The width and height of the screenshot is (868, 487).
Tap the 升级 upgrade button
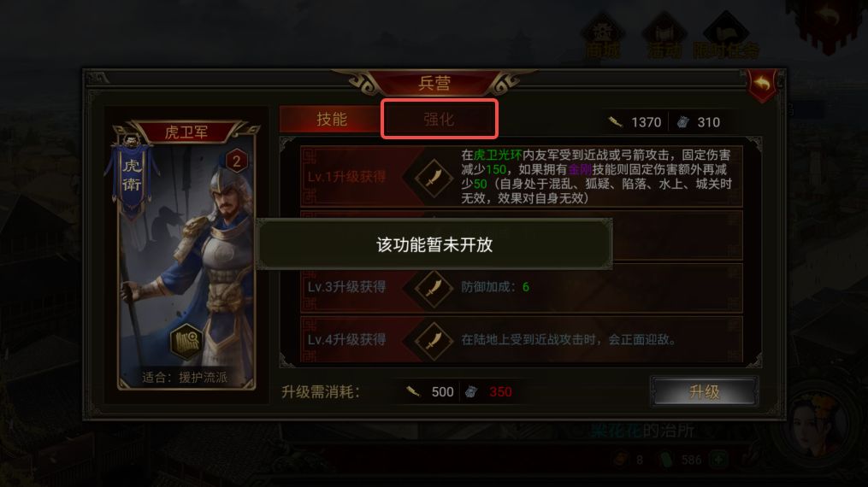[704, 392]
